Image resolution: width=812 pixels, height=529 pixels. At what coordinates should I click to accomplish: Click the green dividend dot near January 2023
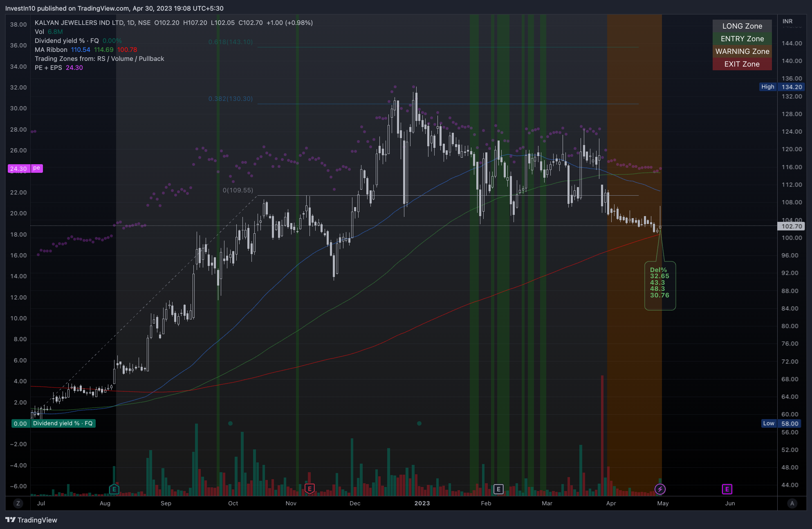pyautogui.click(x=419, y=424)
